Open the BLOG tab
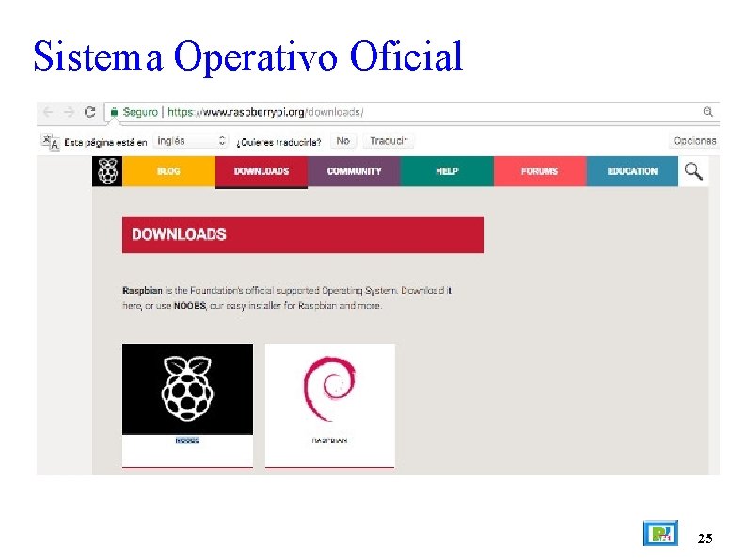The image size is (747, 560). [168, 171]
